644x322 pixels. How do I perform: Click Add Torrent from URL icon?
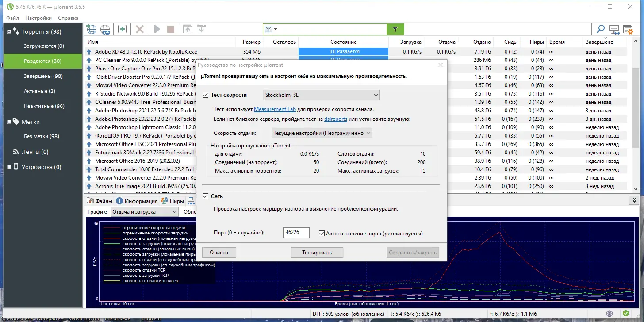[x=105, y=29]
